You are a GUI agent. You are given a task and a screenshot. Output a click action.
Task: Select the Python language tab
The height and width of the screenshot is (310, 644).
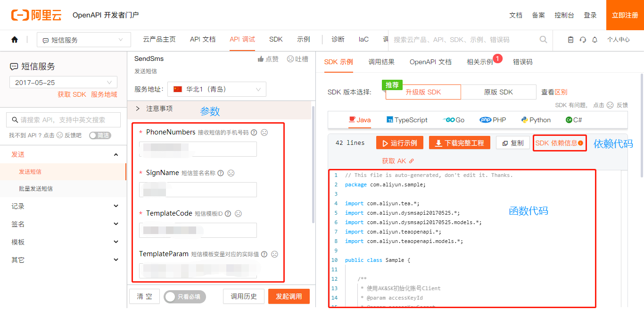coord(536,120)
